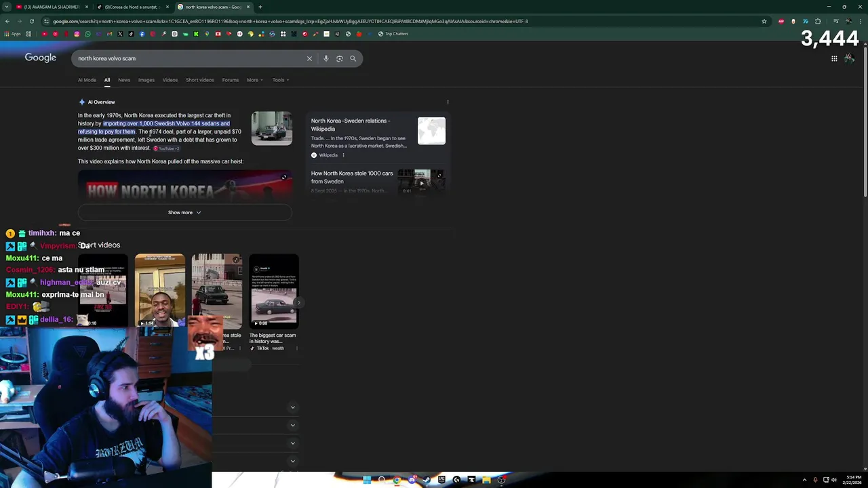Select the Images search tab

tap(146, 80)
